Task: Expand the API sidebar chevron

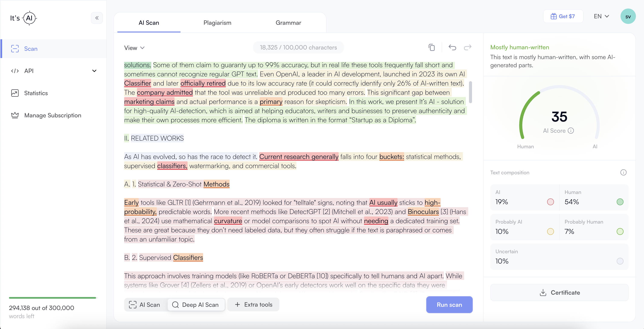Action: click(x=94, y=71)
